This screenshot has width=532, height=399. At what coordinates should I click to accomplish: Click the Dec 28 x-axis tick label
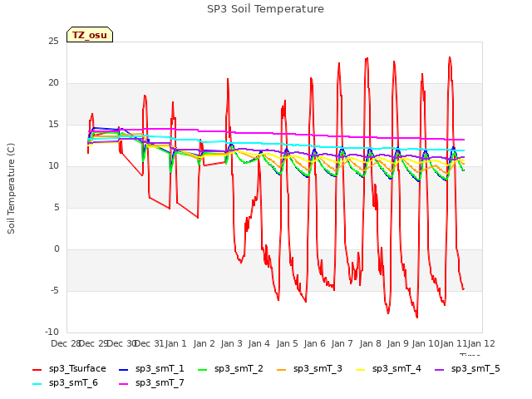(x=66, y=343)
